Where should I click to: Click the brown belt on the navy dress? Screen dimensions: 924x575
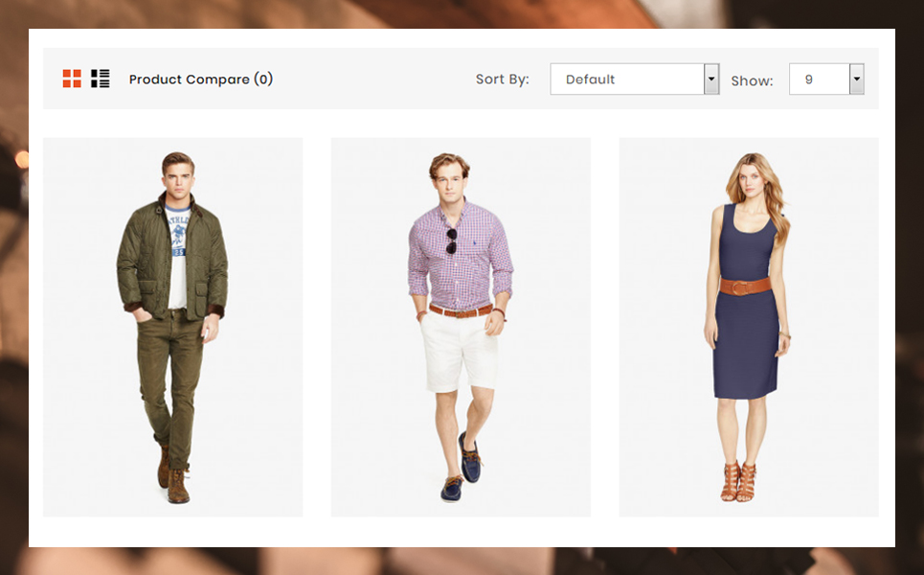click(x=745, y=286)
